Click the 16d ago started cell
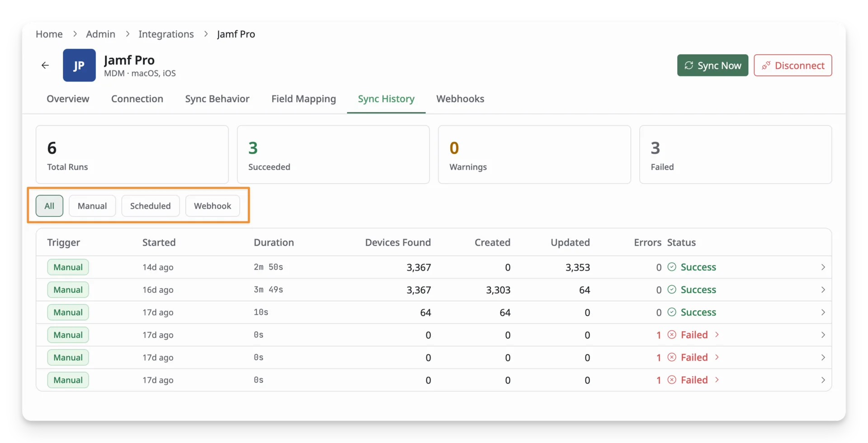Screen dimensions: 868x443 point(158,290)
